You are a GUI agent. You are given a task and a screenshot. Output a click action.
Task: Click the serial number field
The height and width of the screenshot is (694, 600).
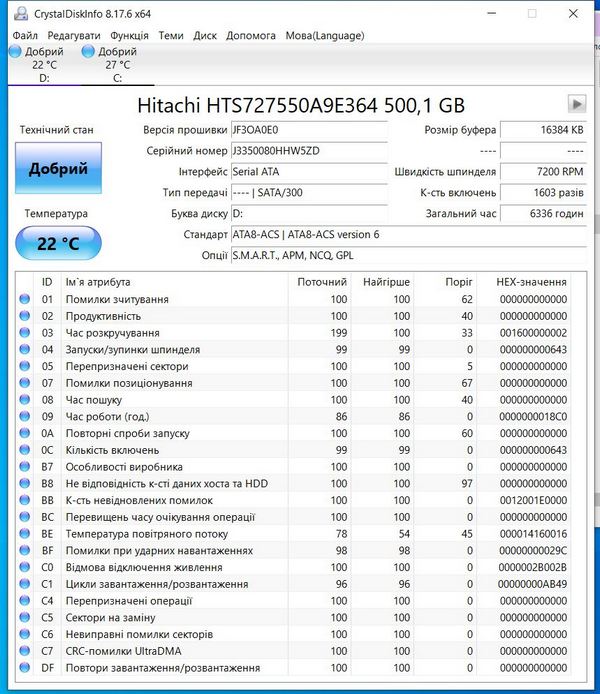tap(308, 151)
